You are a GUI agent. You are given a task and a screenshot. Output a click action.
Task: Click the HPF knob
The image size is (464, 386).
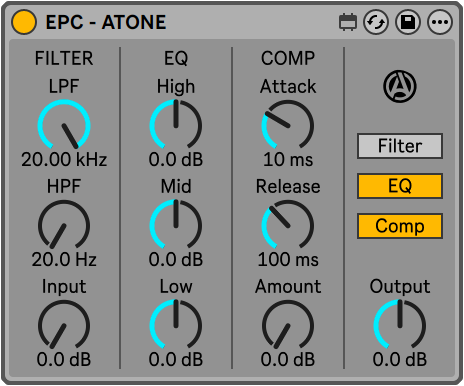(x=64, y=225)
